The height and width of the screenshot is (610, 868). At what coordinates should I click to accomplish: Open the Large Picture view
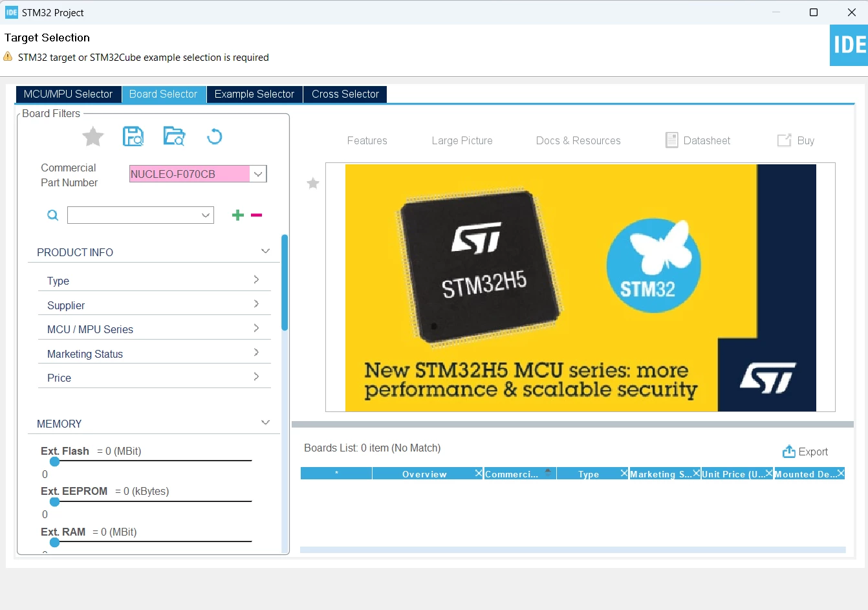click(462, 140)
